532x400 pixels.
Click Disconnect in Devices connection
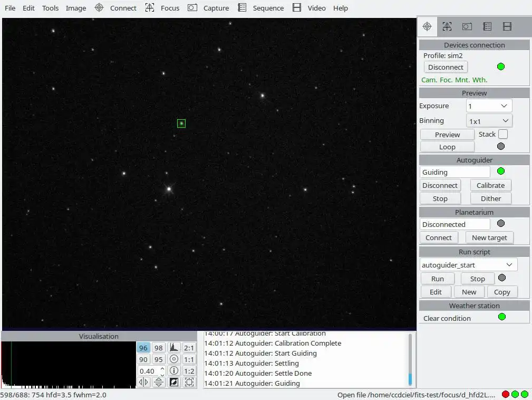click(446, 67)
